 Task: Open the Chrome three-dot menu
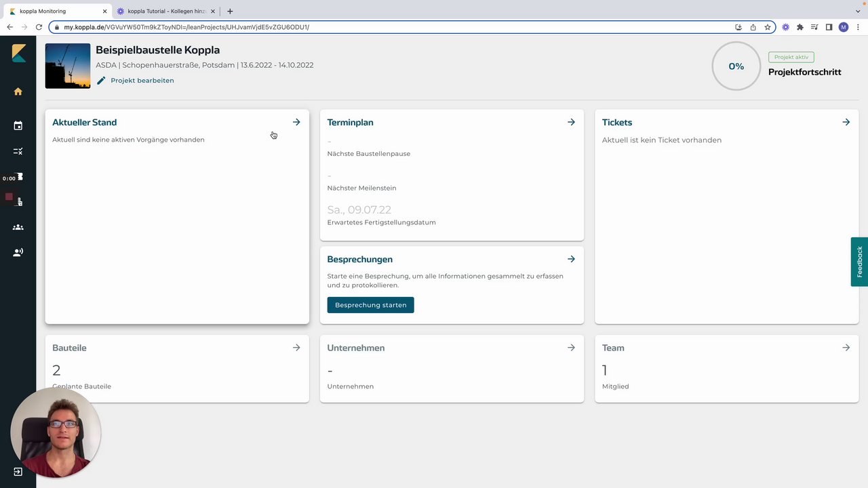(x=858, y=27)
